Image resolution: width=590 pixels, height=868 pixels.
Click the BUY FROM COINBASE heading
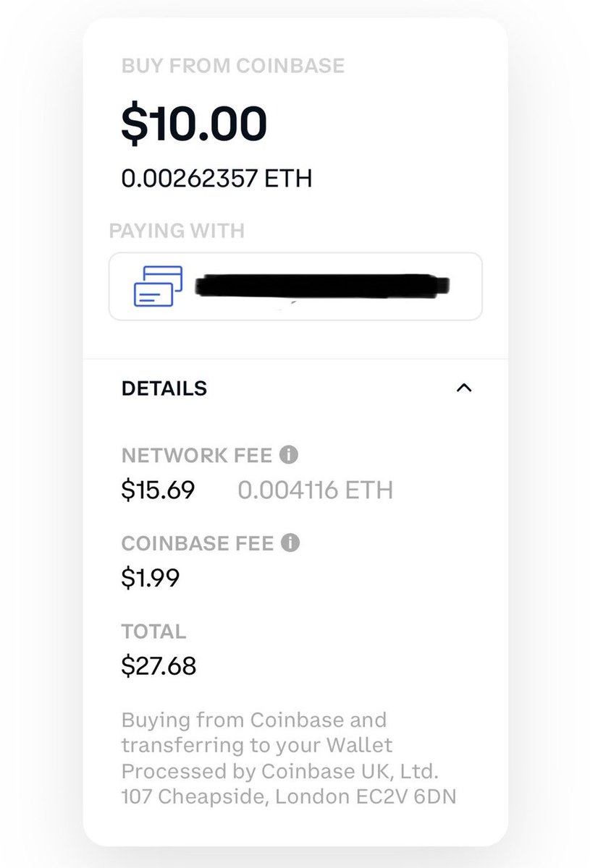(x=233, y=67)
